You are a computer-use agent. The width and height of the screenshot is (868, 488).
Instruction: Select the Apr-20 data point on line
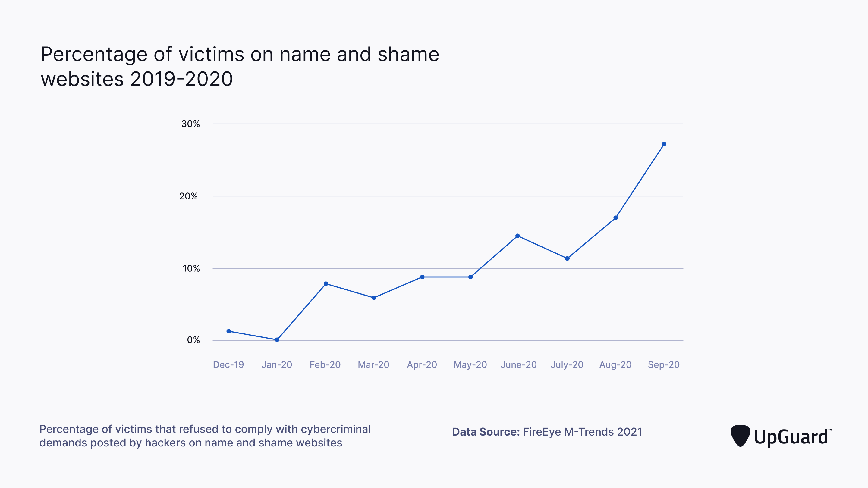[x=422, y=277]
